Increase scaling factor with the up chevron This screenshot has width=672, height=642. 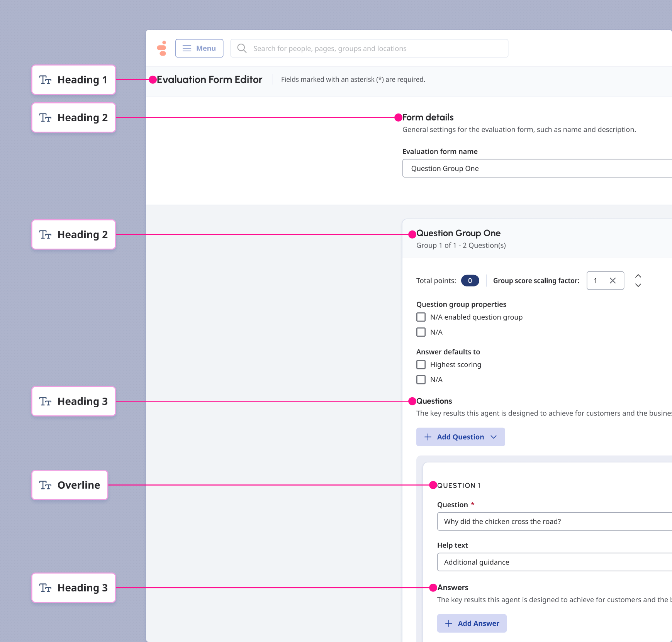coord(638,276)
